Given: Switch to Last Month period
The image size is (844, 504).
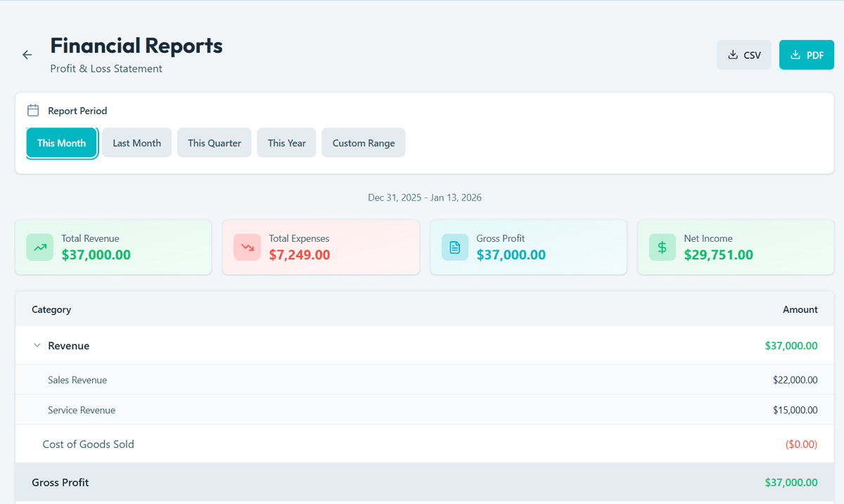Looking at the screenshot, I should [136, 143].
